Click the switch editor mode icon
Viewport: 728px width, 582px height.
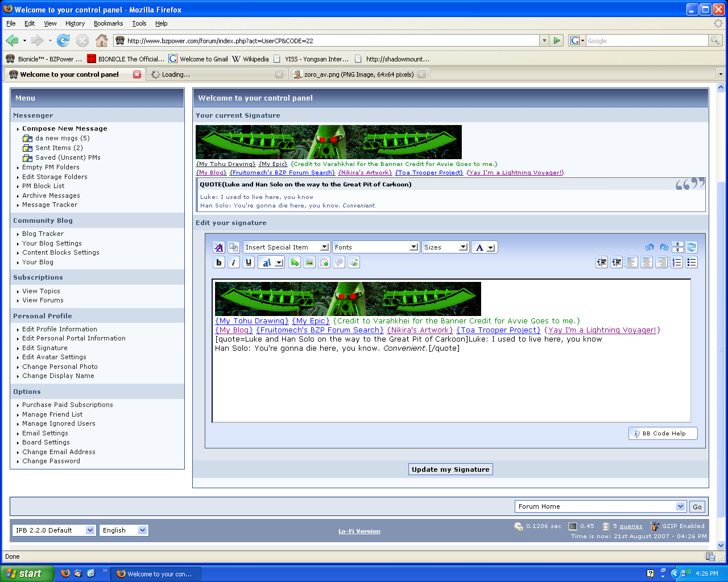(692, 247)
